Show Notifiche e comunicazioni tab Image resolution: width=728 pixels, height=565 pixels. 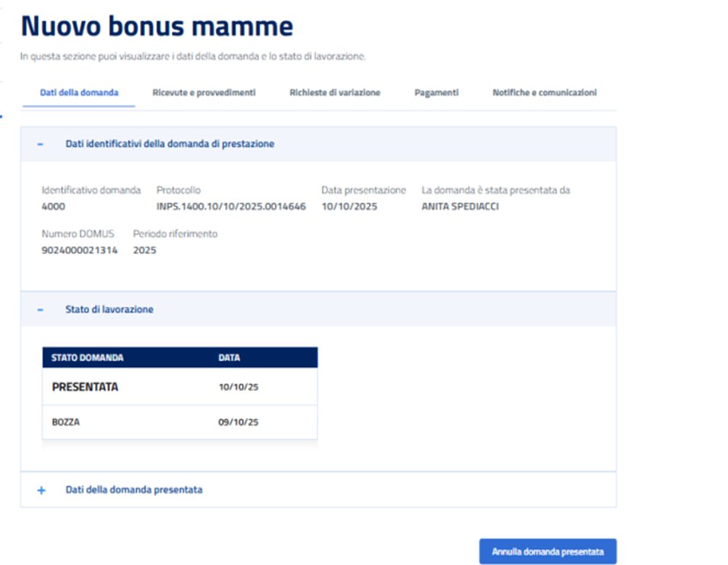click(545, 93)
